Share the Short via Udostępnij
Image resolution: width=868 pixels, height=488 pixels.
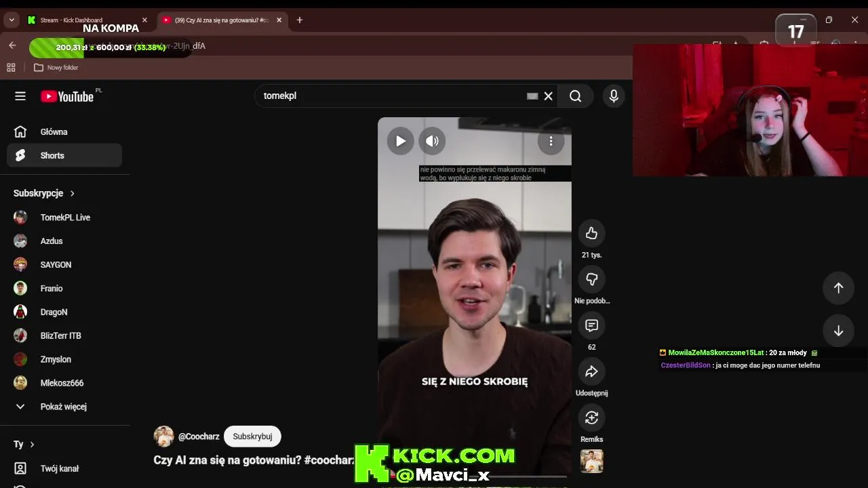click(591, 371)
